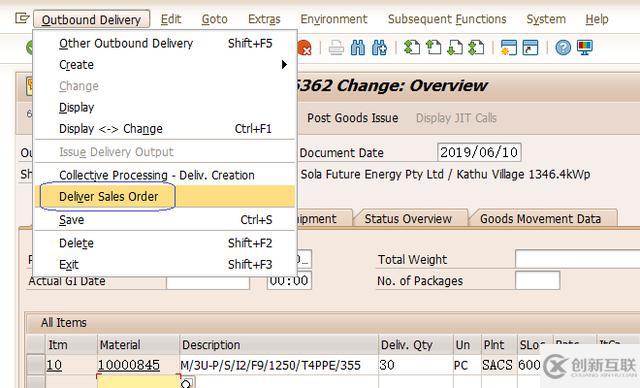Click the Find Next binoculars-plus icon
Viewport: 640px width, 388px height.
380,48
